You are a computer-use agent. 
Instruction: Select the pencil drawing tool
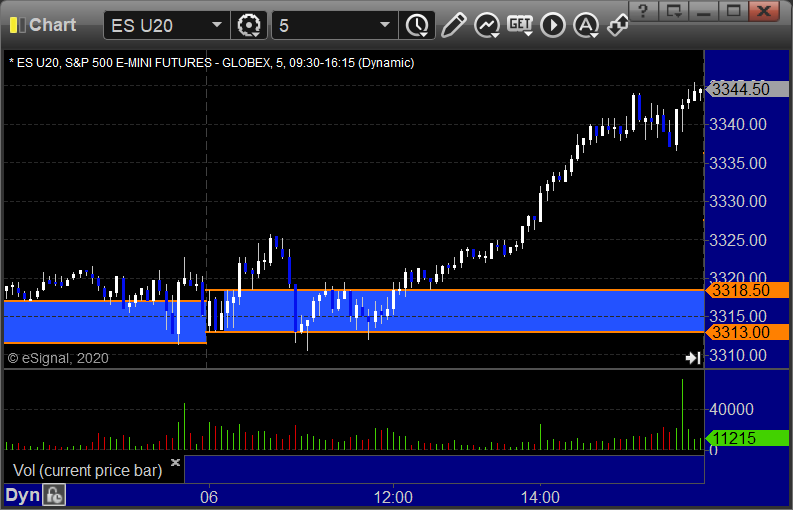click(453, 25)
